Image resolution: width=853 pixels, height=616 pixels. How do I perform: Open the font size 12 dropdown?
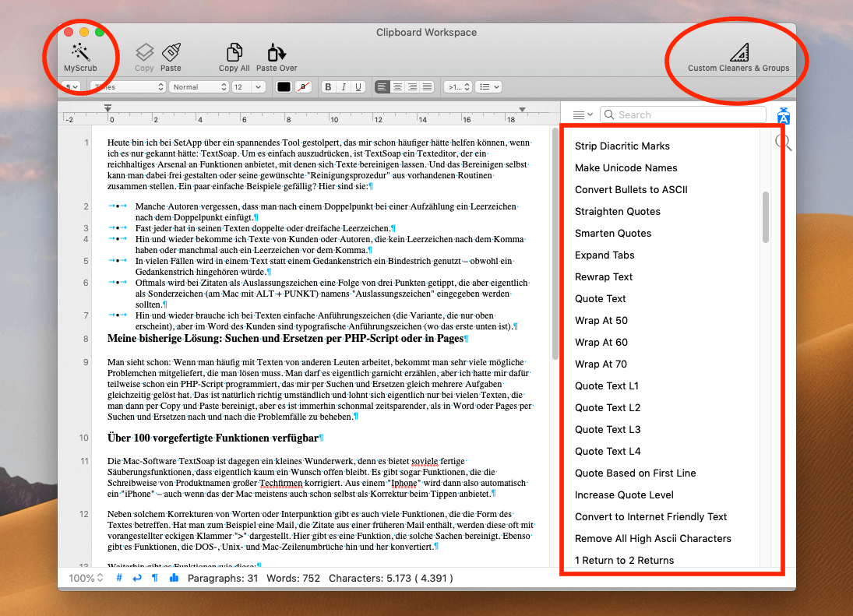(248, 87)
